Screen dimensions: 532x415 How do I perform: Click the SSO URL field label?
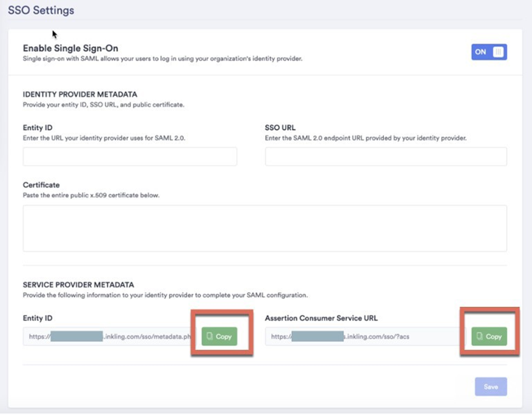280,128
